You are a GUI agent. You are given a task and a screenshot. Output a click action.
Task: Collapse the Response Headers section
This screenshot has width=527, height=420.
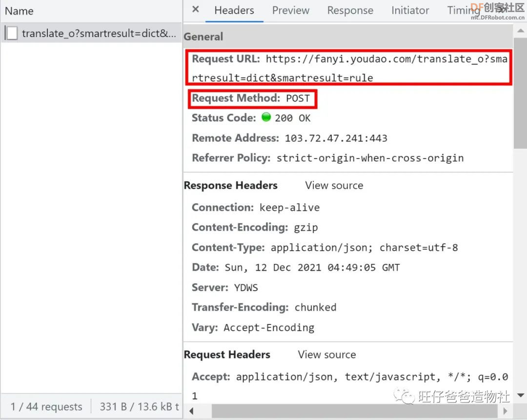coord(231,185)
